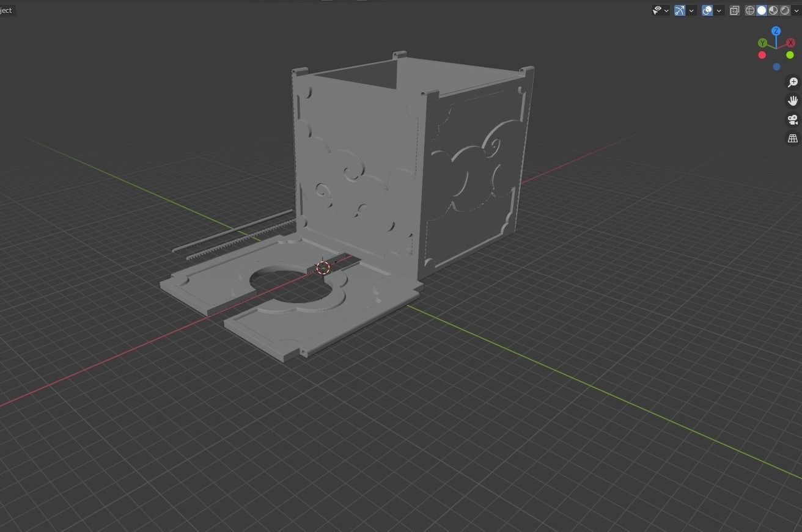Click the Zoom magnifier viewport button
The image size is (802, 532).
click(x=793, y=82)
